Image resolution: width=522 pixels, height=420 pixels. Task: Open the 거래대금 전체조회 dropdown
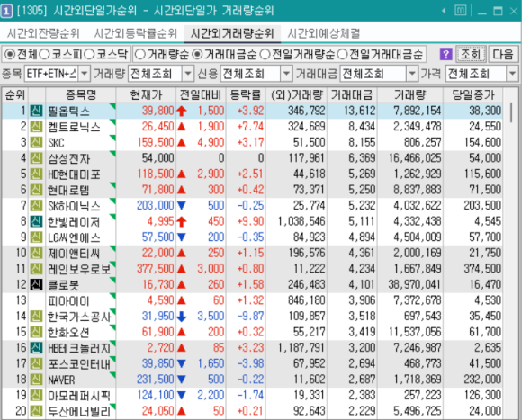412,74
